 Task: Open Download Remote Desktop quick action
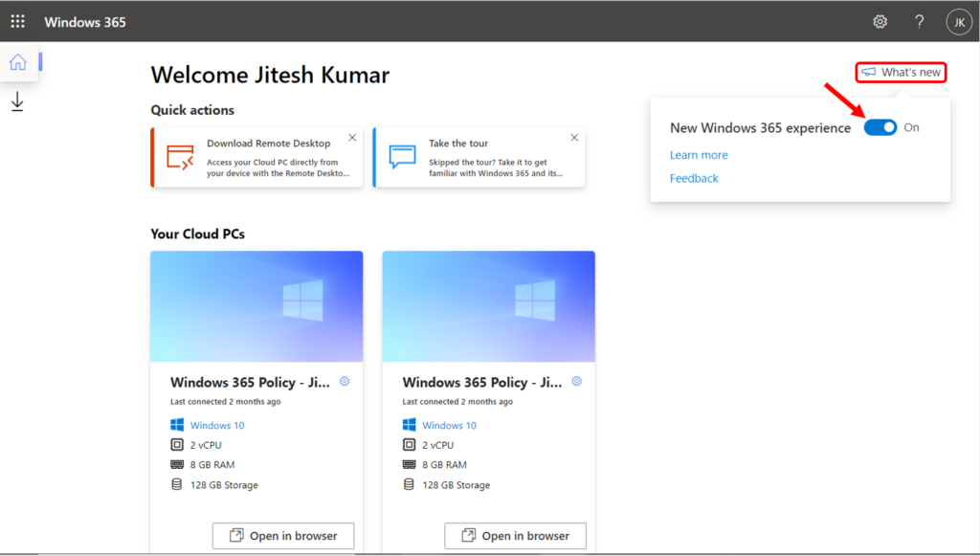tap(256, 158)
